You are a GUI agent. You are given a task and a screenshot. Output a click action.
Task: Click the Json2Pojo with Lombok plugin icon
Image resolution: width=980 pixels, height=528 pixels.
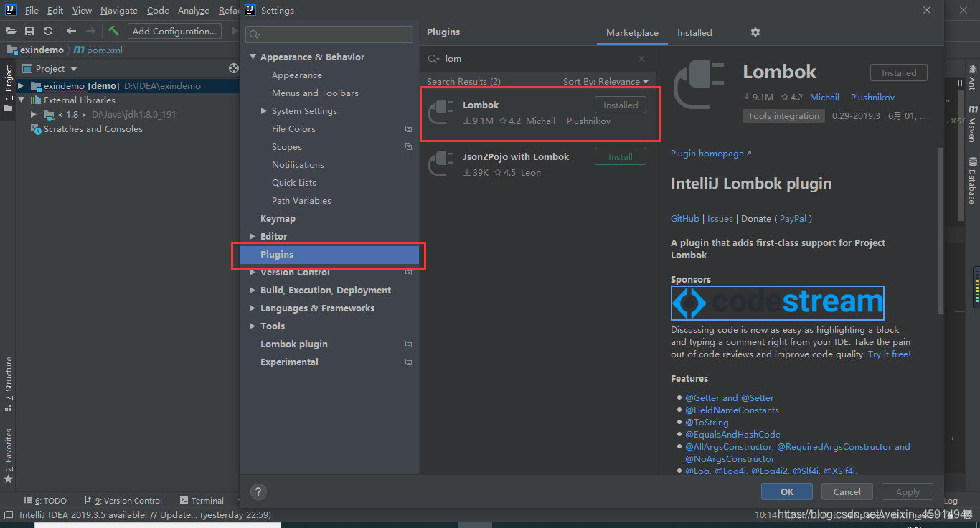[x=441, y=164]
